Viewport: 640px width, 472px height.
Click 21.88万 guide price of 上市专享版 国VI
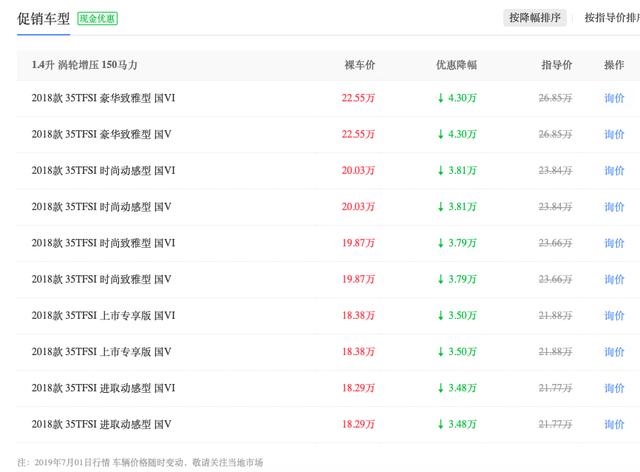coord(556,316)
